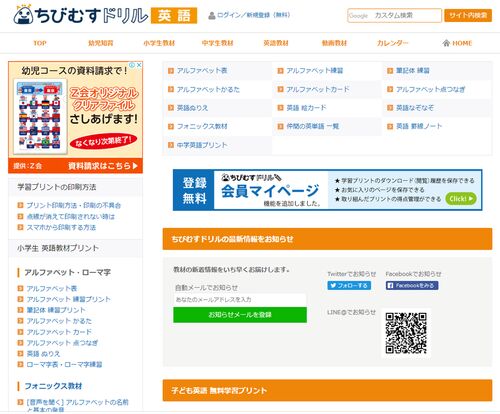Click the サイト内検索 button
Viewport: 500px width, 414px height.
coord(468,15)
